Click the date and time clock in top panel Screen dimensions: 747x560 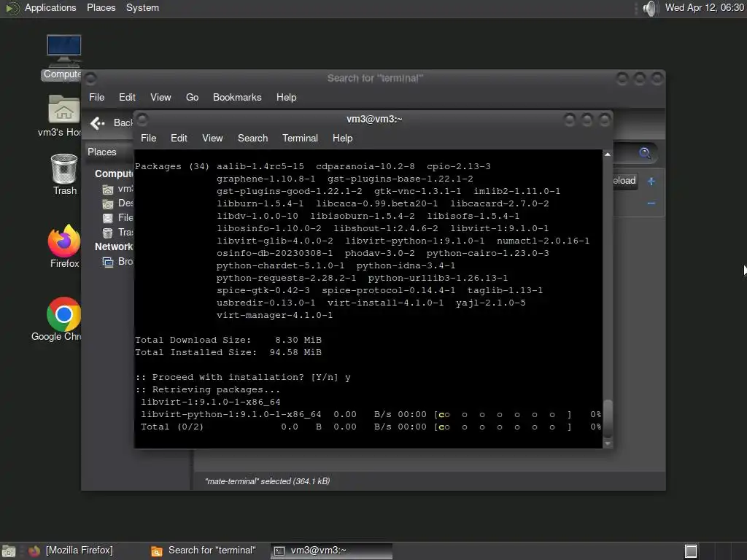[x=705, y=7]
